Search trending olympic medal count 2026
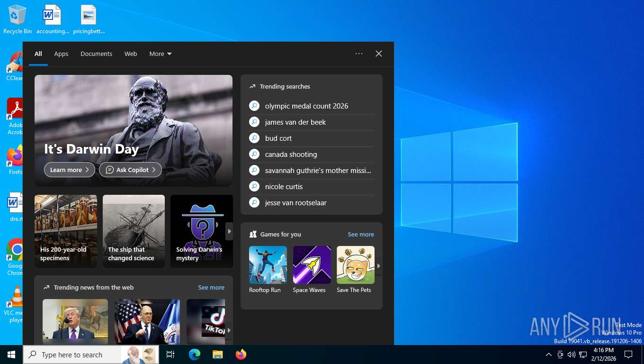This screenshot has height=364, width=644. (312, 106)
